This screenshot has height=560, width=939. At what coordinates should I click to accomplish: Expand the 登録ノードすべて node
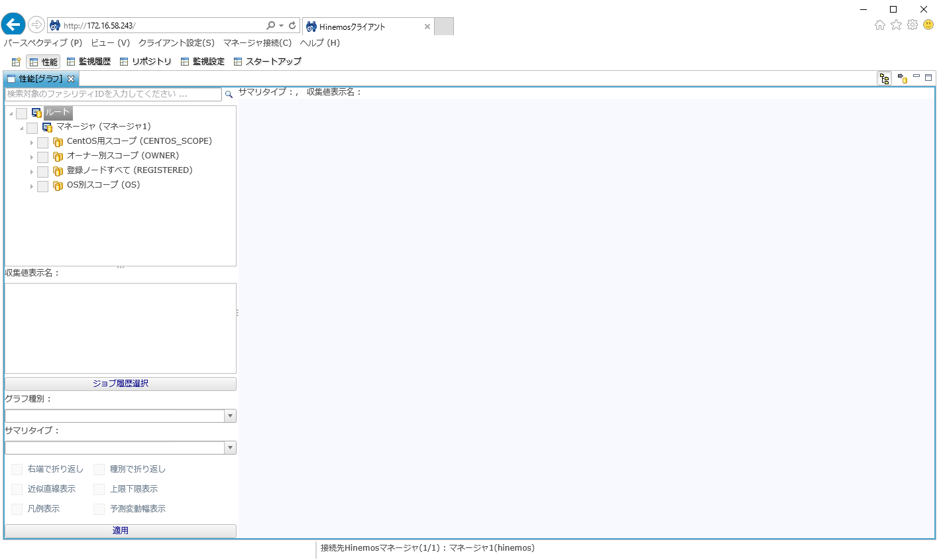(32, 172)
